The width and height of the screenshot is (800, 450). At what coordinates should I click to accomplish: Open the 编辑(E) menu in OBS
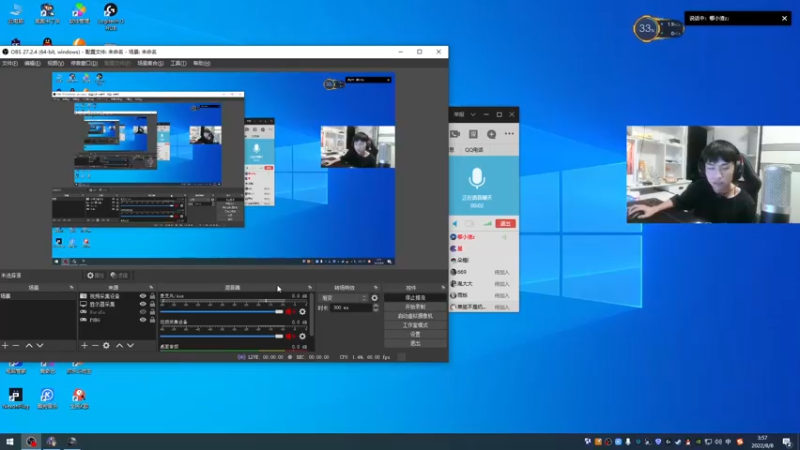tap(32, 63)
